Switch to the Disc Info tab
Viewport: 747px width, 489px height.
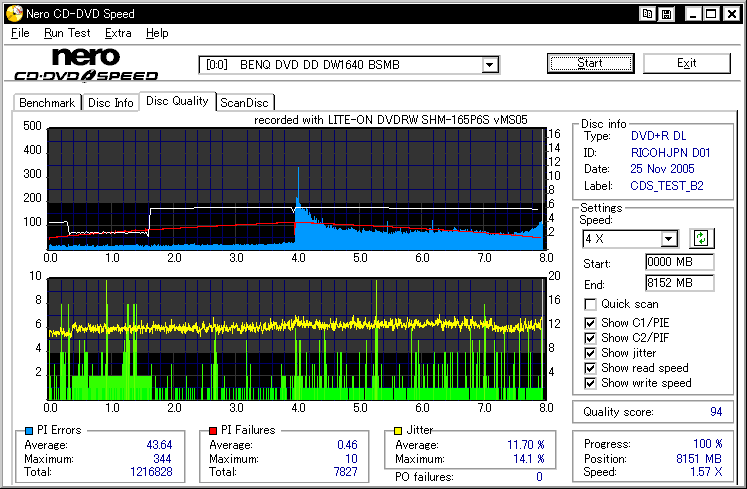click(x=110, y=102)
